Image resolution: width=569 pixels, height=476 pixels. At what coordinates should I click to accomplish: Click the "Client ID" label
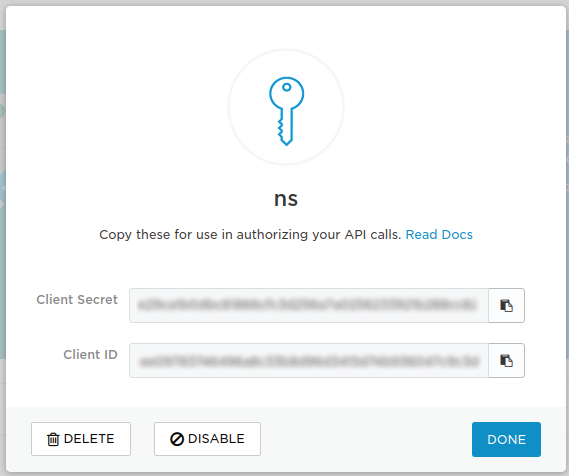pyautogui.click(x=90, y=355)
